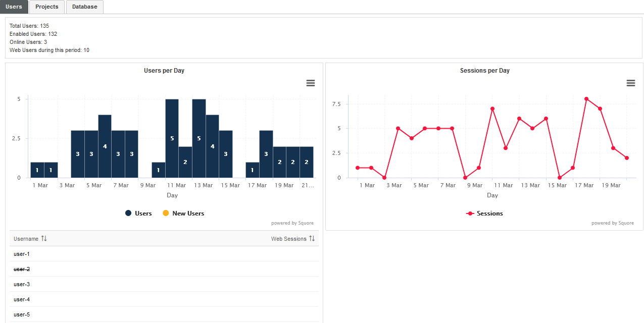Viewport: 644px width, 323px height.
Task: Click the New Users legend marker icon
Action: [166, 213]
